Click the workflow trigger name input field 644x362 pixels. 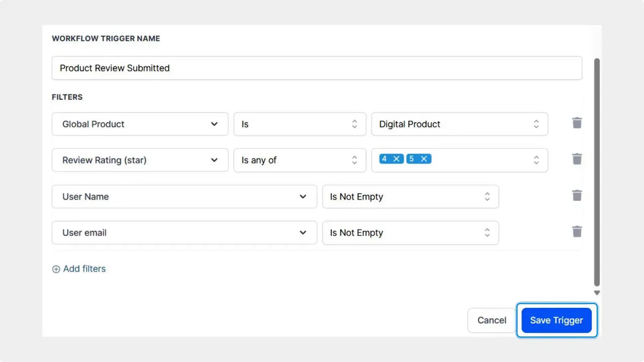point(317,68)
